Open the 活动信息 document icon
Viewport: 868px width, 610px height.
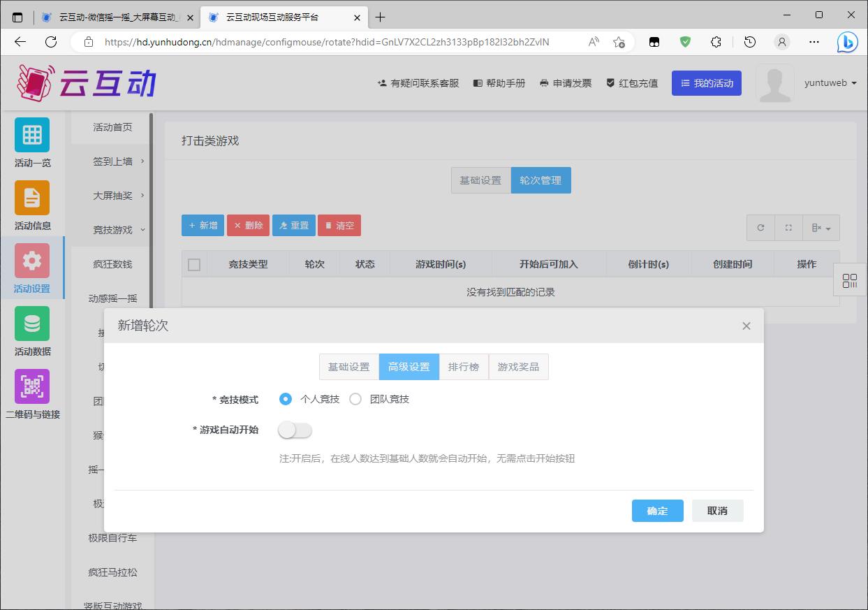click(x=32, y=198)
